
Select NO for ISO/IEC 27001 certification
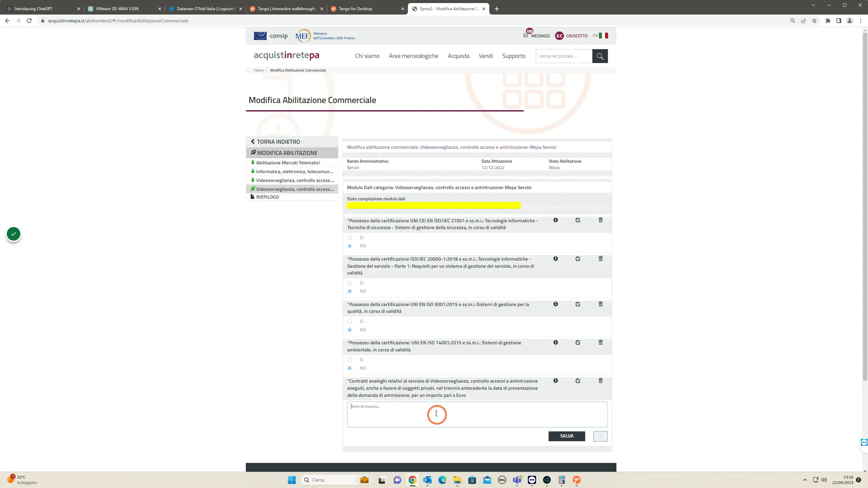tap(350, 246)
